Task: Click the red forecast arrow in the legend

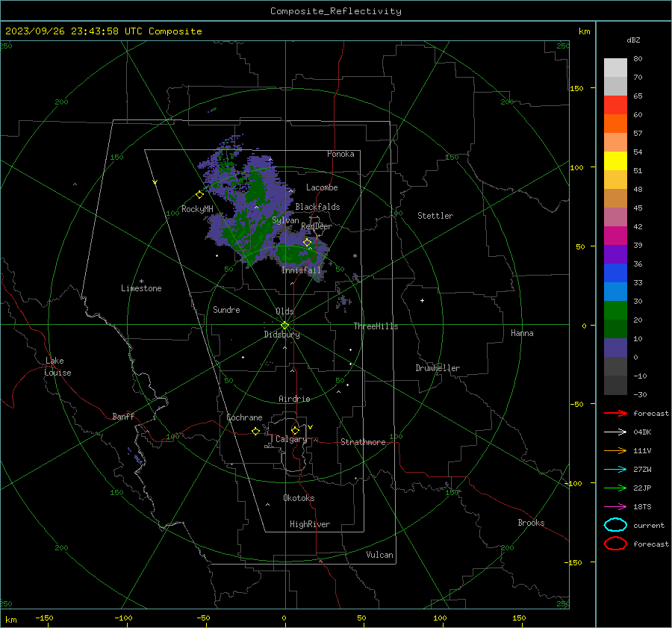Action: [615, 413]
